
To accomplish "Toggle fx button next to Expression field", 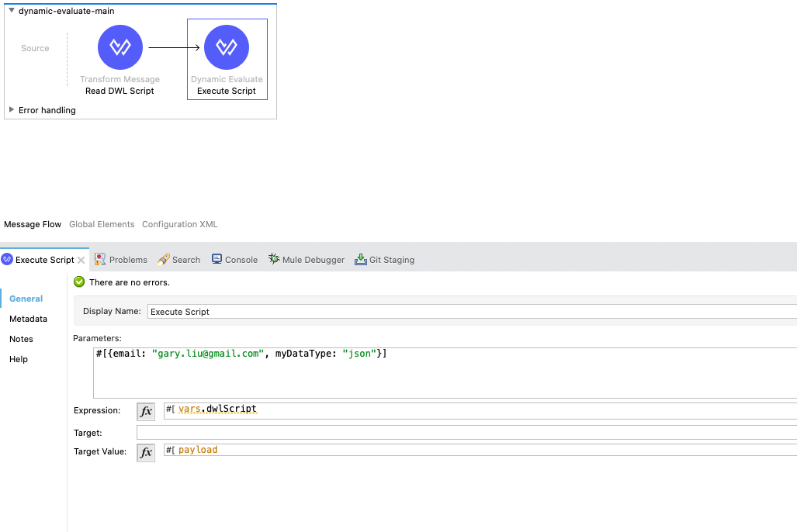I will pos(146,411).
